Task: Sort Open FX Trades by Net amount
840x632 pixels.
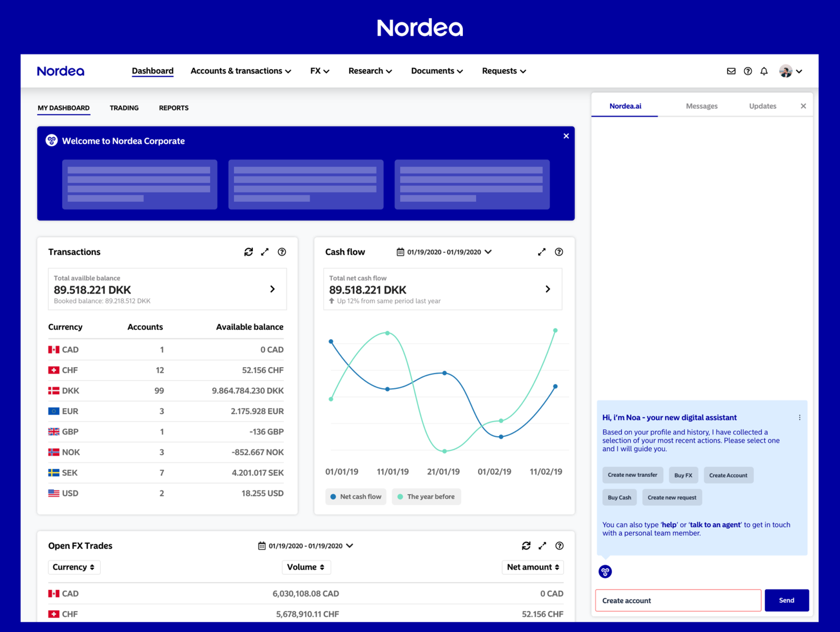Action: coord(533,567)
